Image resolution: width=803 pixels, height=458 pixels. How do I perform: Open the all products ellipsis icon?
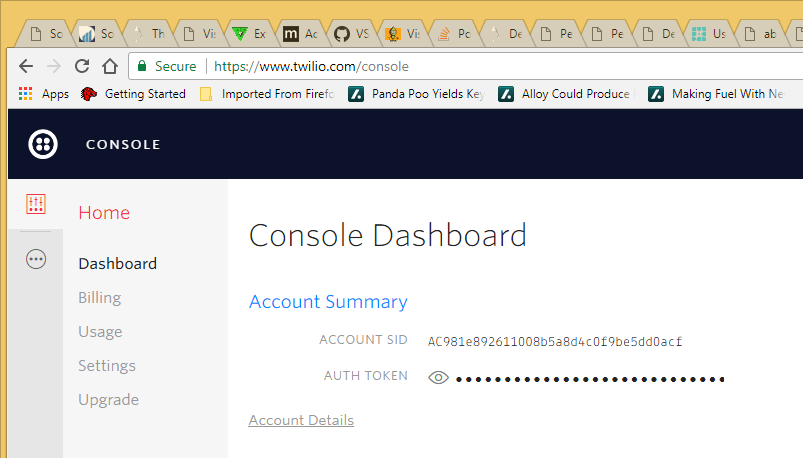coord(36,259)
